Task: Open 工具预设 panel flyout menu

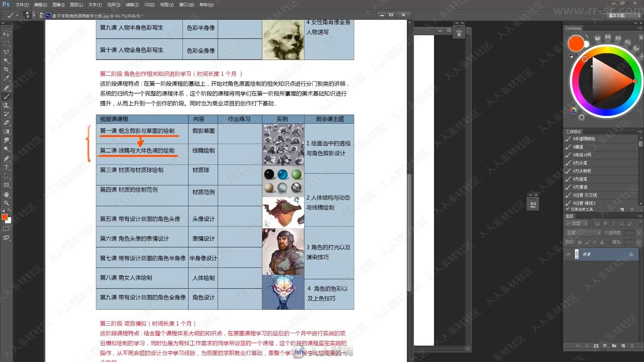Action: [640, 131]
